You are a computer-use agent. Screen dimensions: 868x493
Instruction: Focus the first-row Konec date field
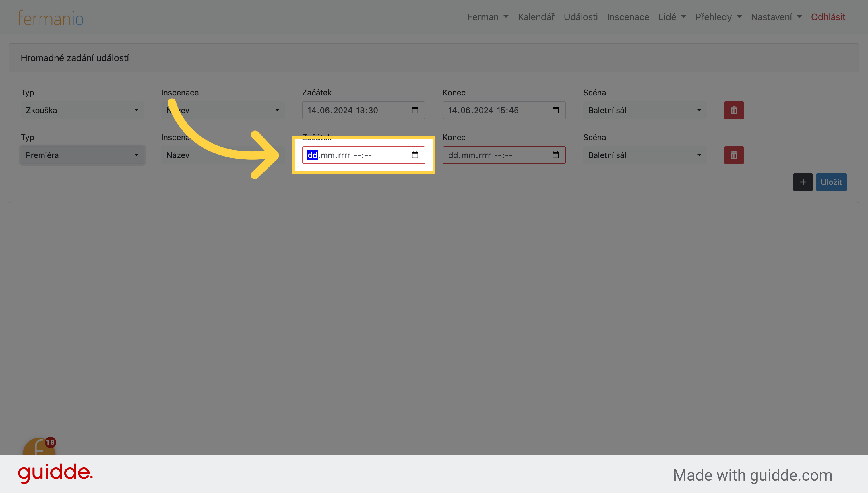coord(504,110)
